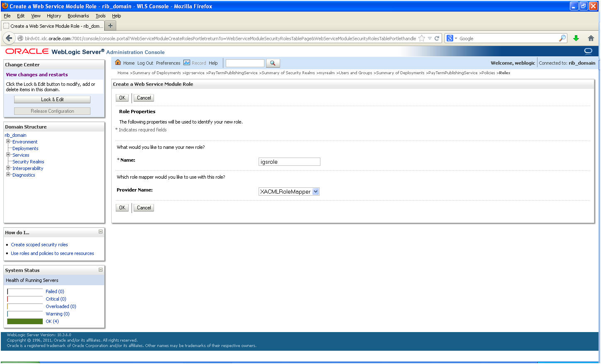
Task: Go to browser home page icon
Action: pyautogui.click(x=591, y=38)
